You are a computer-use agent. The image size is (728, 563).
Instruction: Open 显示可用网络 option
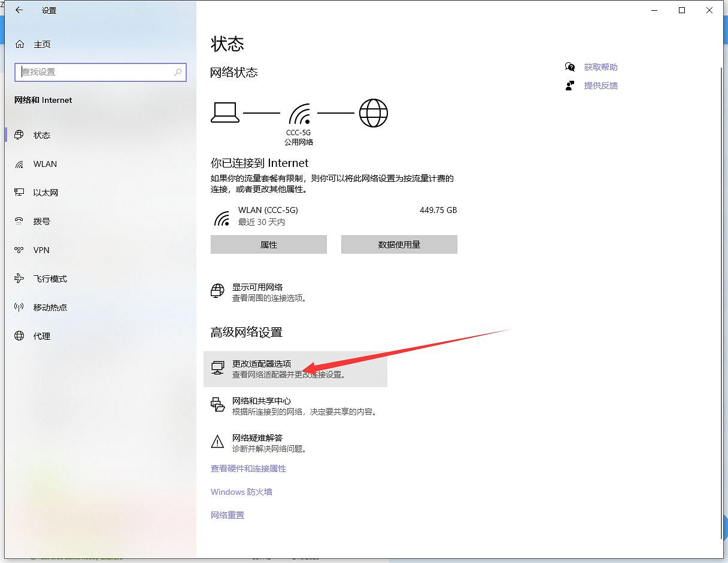coord(257,287)
